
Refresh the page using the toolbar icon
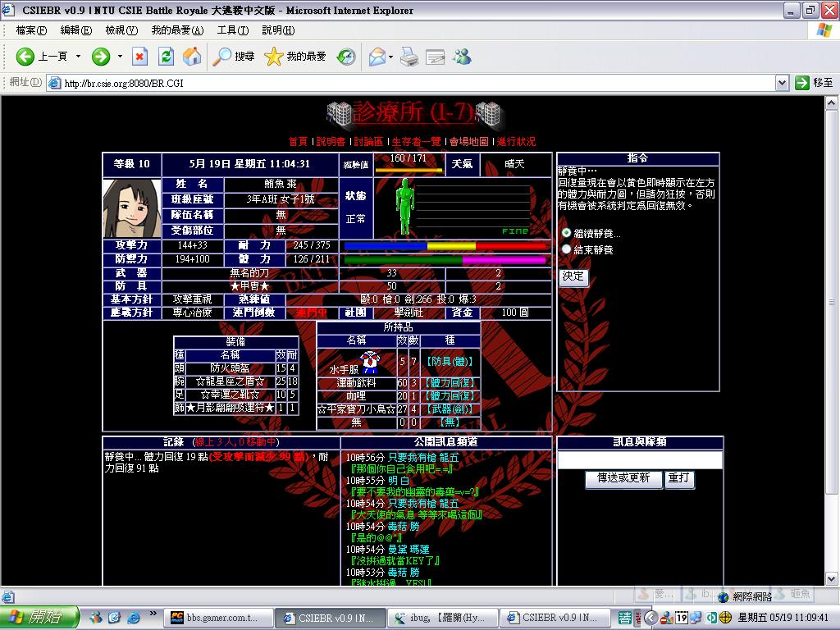click(x=166, y=57)
